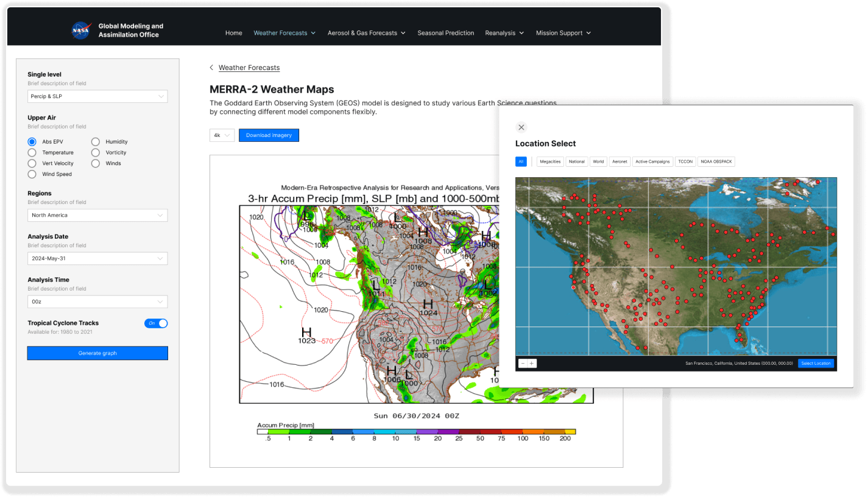Viewport: 868px width, 497px height.
Task: Select the Megacities location filter
Action: (550, 161)
